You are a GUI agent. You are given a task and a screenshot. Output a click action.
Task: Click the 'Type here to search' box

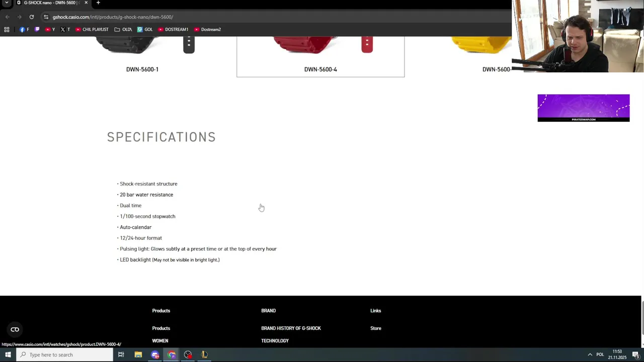coord(64,354)
